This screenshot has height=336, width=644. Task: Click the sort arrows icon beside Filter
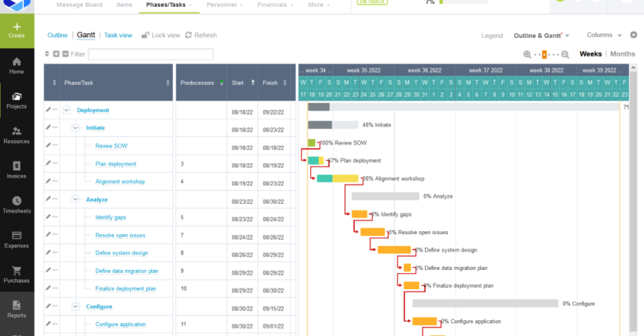47,54
